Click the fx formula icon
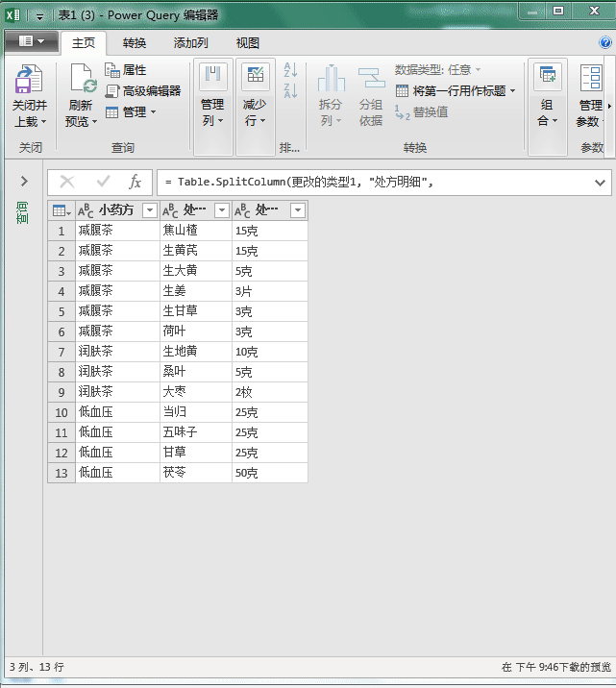 136,182
